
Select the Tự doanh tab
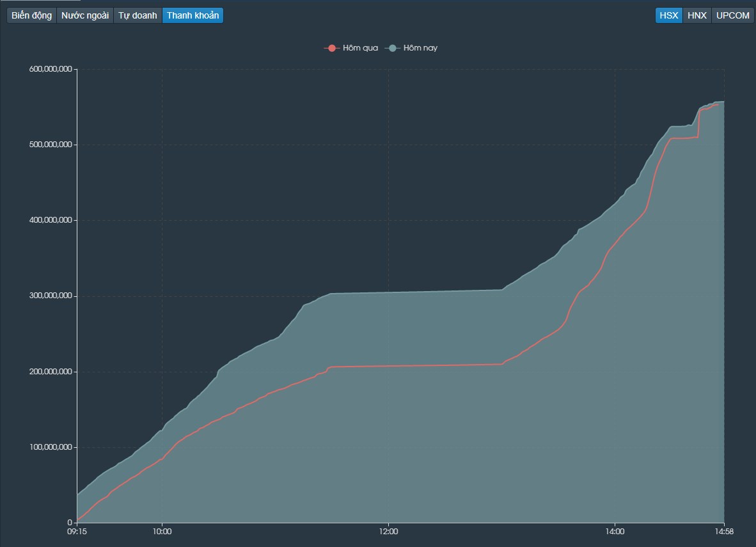(x=138, y=15)
